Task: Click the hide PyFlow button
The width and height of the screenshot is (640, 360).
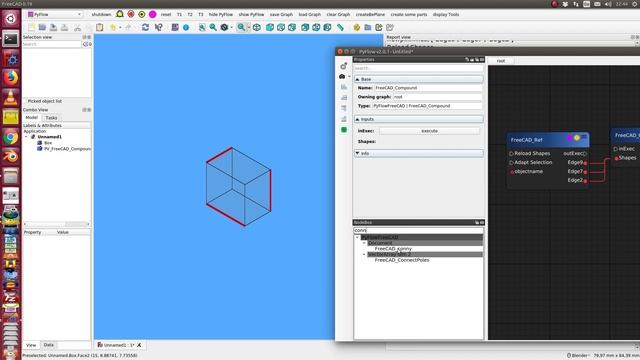Action: point(221,14)
